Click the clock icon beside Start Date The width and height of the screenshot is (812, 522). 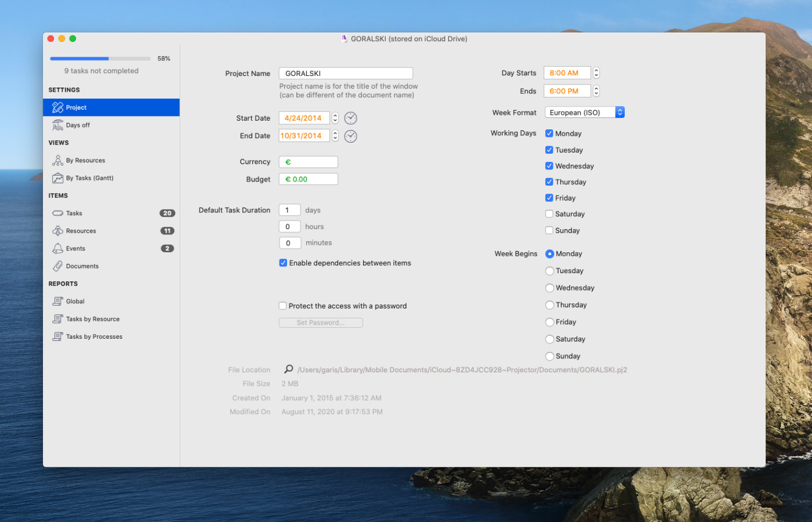(x=350, y=118)
